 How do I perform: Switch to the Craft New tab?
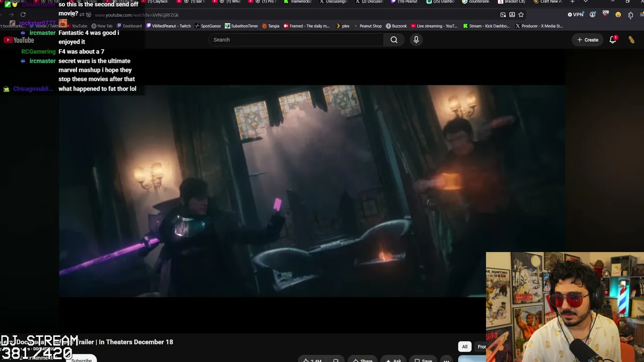[547, 2]
